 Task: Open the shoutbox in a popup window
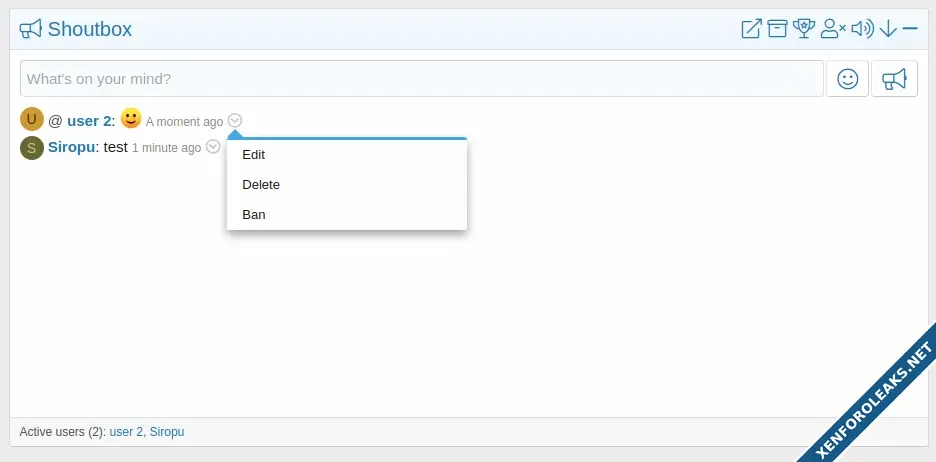751,29
